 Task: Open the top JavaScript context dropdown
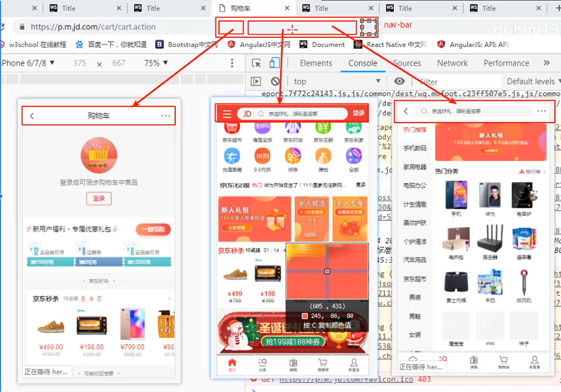pyautogui.click(x=337, y=81)
